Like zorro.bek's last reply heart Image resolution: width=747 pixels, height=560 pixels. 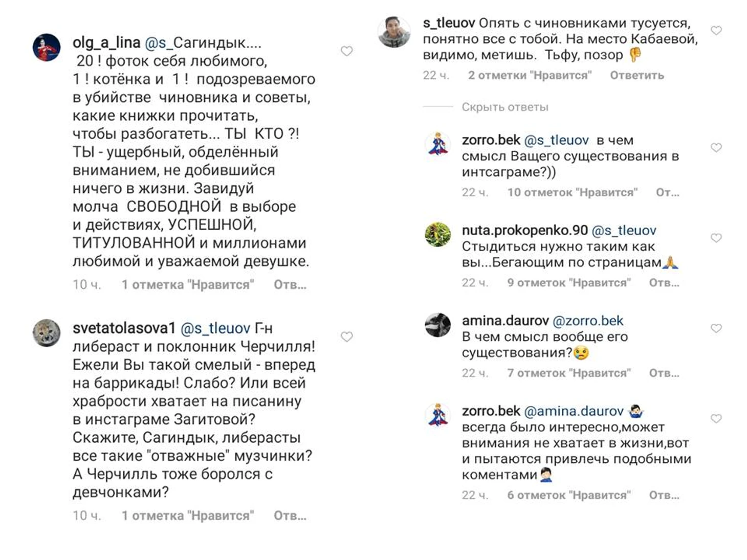(x=716, y=419)
